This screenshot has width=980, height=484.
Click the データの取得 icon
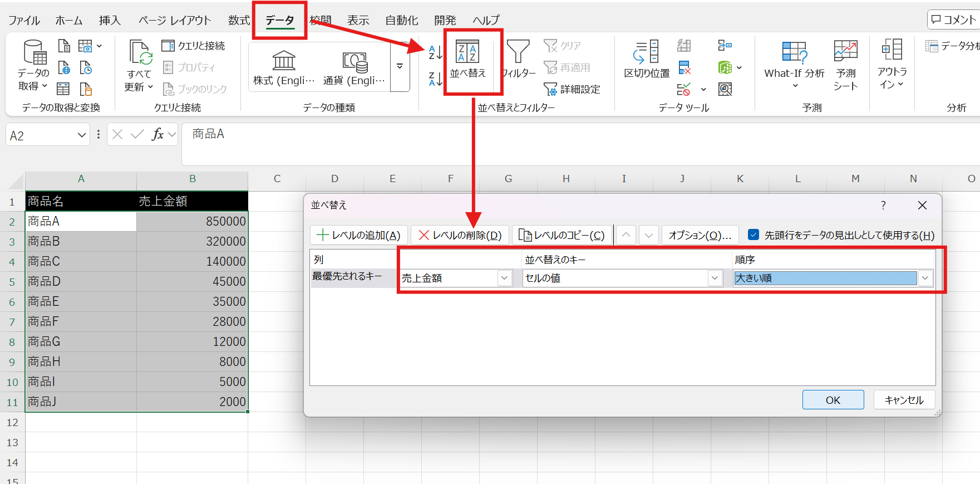coord(35,52)
